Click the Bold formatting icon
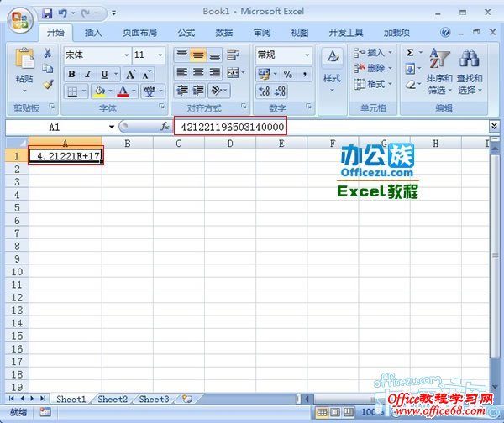Viewport: 504px width, 423px height. [71, 74]
